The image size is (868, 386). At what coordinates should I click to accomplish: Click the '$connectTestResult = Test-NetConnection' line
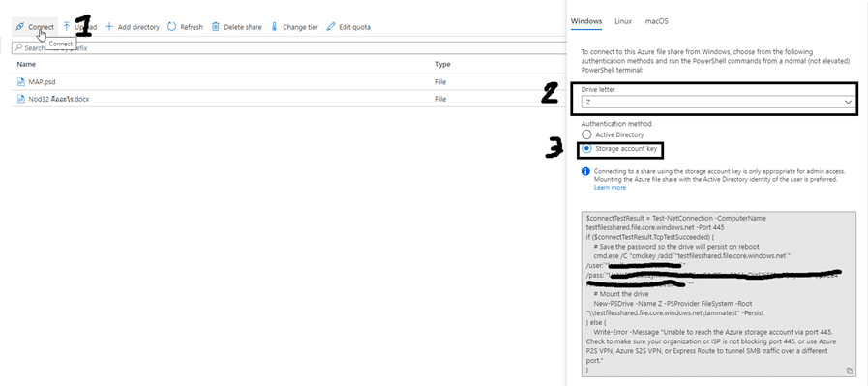(x=675, y=219)
